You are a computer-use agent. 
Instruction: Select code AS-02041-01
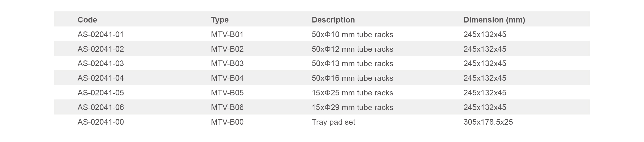pyautogui.click(x=101, y=34)
